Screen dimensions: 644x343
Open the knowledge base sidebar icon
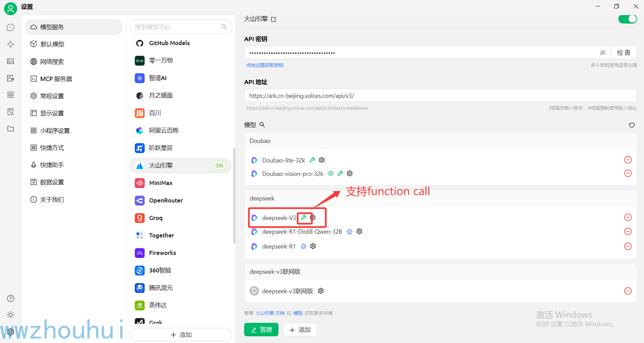10,112
